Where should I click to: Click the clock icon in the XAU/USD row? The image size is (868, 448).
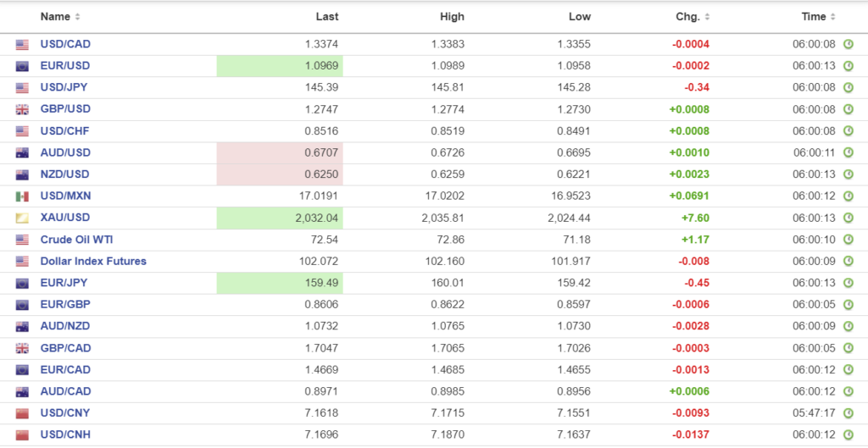coord(848,218)
